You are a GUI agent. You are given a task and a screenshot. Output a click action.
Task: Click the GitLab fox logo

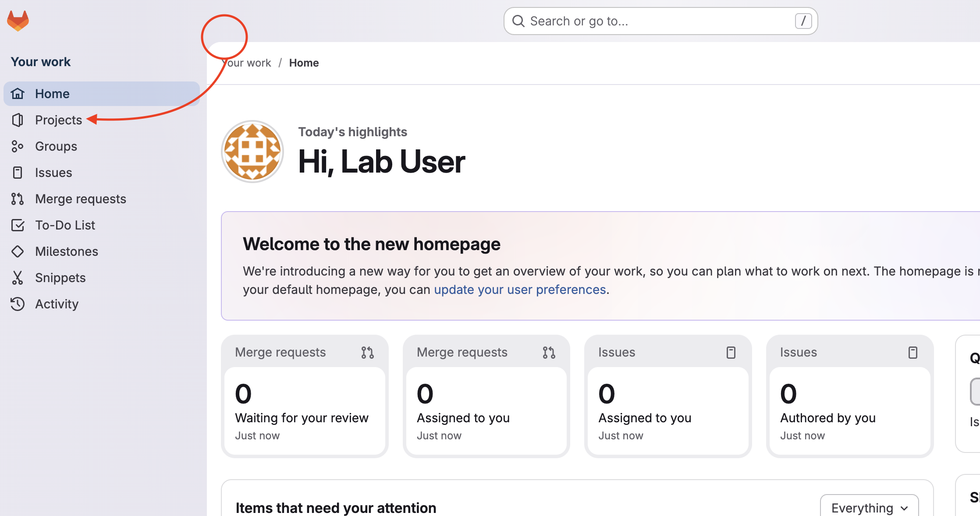(x=18, y=21)
